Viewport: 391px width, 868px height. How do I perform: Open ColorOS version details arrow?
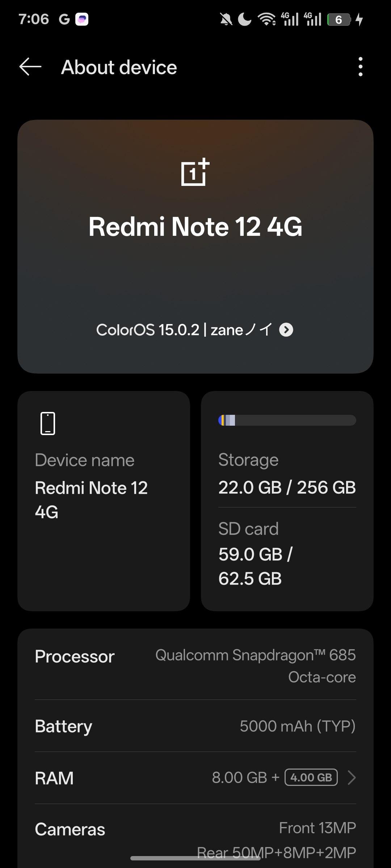pyautogui.click(x=286, y=330)
